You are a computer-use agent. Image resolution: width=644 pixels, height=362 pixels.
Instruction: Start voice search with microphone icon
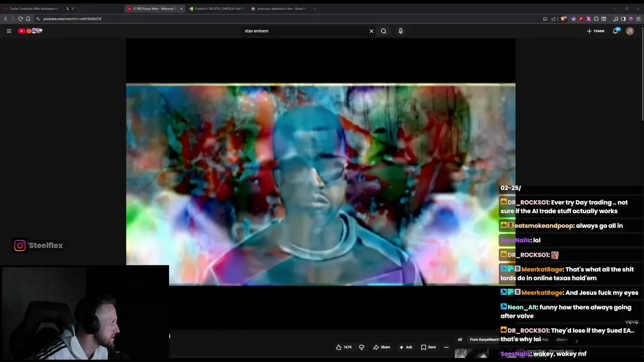(x=400, y=31)
